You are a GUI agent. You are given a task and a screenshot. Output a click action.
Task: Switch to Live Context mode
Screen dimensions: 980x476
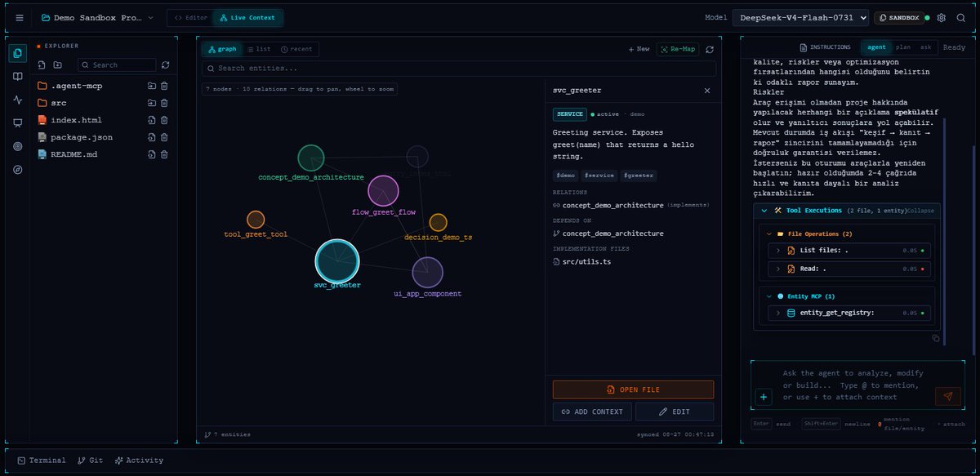248,17
